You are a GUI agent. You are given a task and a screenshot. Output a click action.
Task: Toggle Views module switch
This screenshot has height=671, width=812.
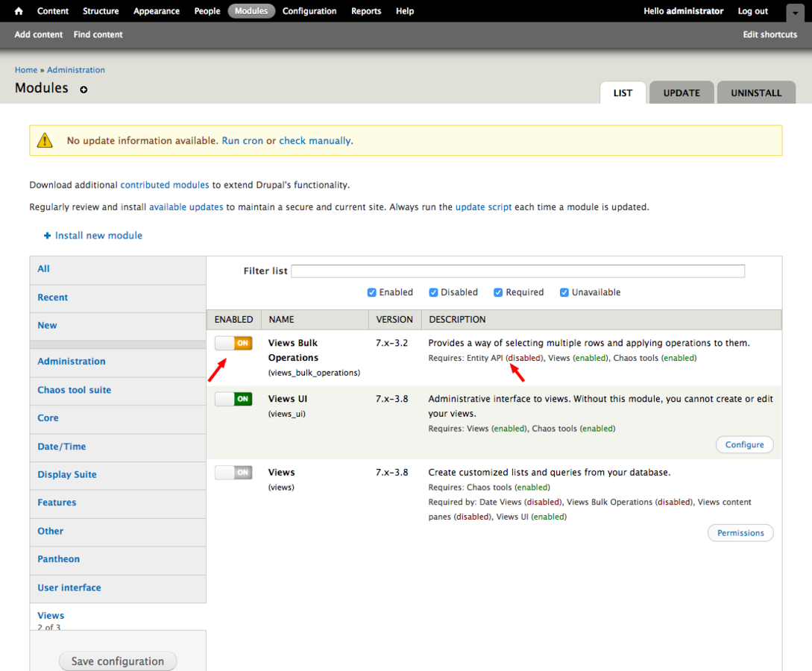coord(233,472)
